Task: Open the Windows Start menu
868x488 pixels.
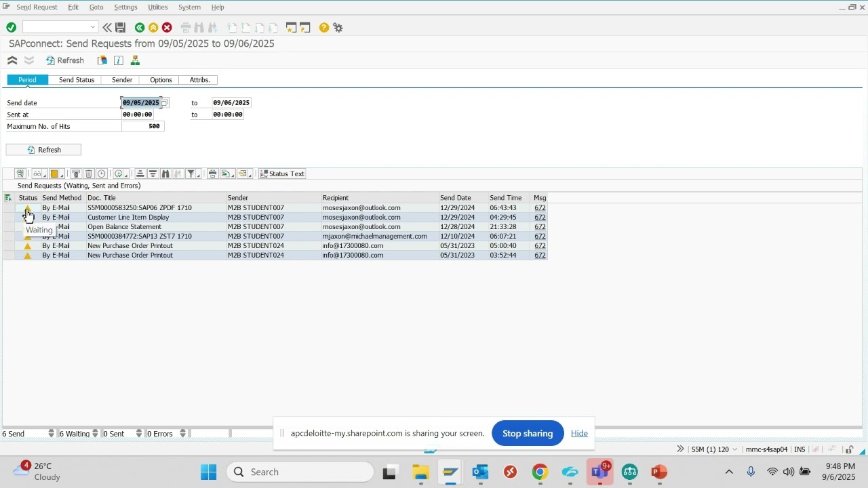Action: point(209,472)
